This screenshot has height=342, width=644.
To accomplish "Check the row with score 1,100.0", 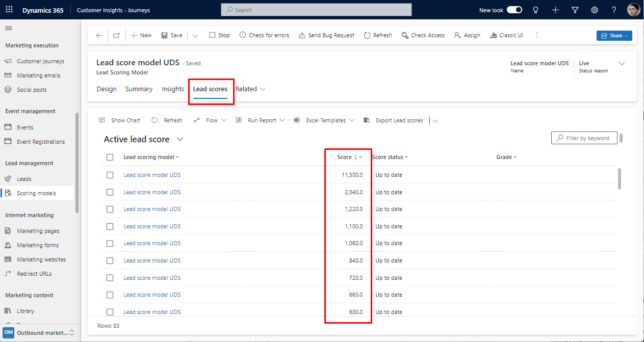I will [x=110, y=226].
